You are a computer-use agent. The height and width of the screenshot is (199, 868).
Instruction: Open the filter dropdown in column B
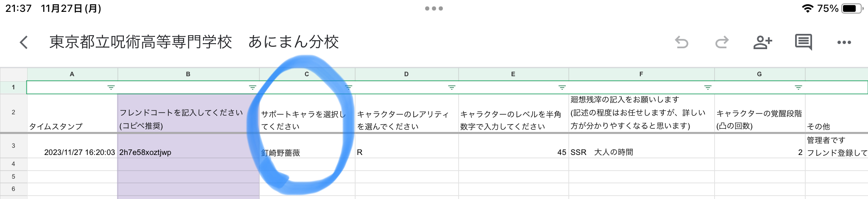[253, 88]
